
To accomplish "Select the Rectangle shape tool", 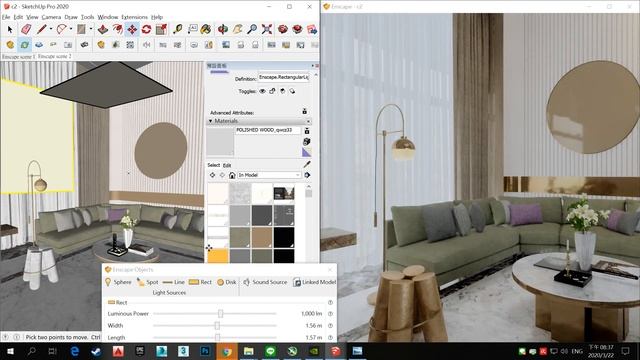I will (x=81, y=29).
